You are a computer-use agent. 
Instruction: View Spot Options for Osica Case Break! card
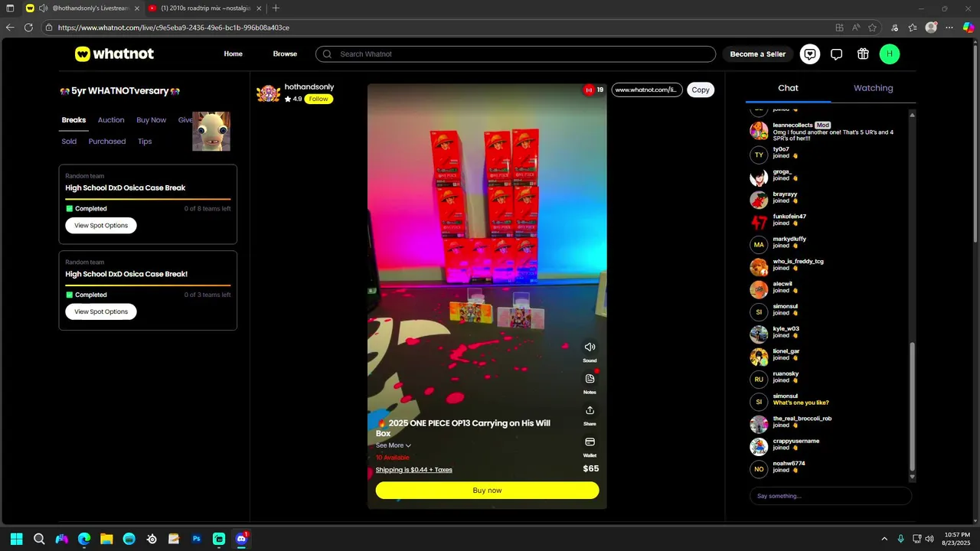pos(101,311)
